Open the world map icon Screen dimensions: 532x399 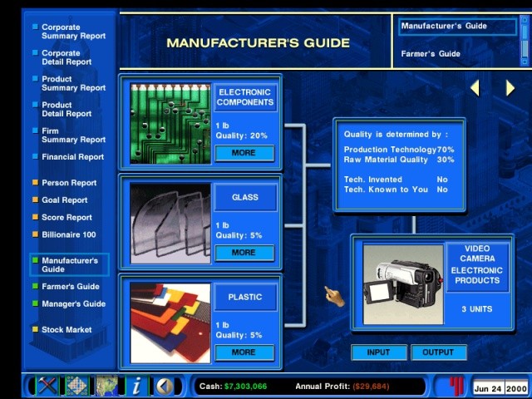point(107,387)
